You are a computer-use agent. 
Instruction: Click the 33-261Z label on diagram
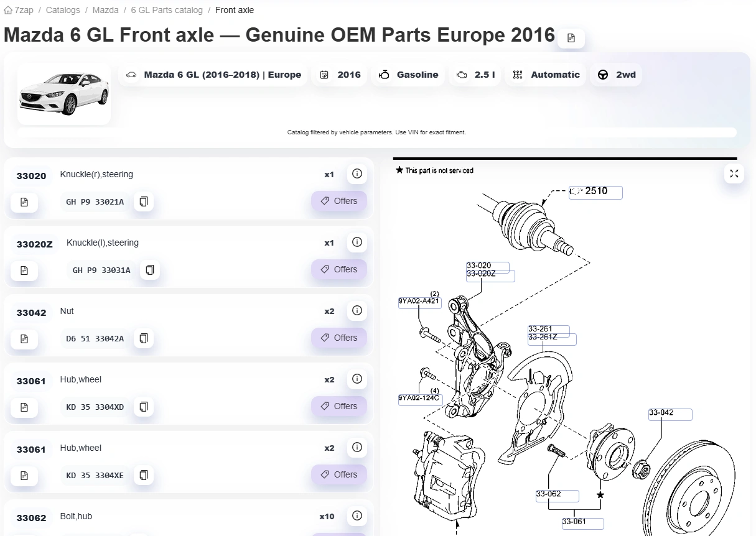552,339
